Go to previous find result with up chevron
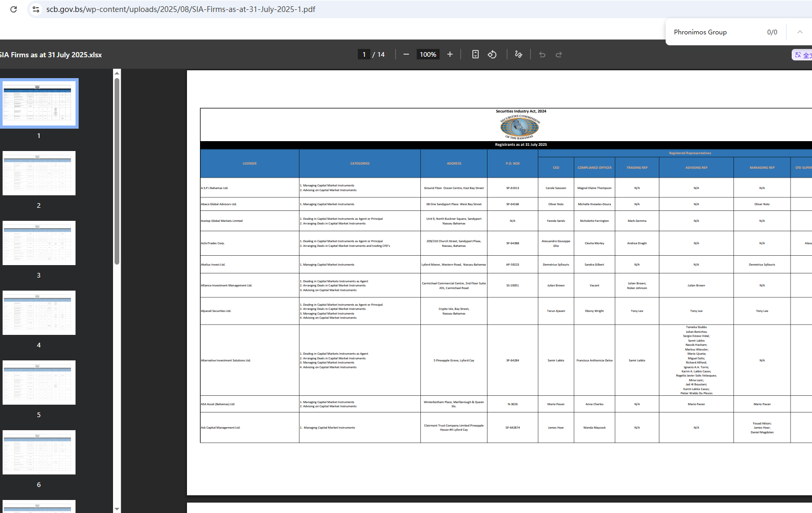Screen dimensions: 812x513 pyautogui.click(x=799, y=32)
